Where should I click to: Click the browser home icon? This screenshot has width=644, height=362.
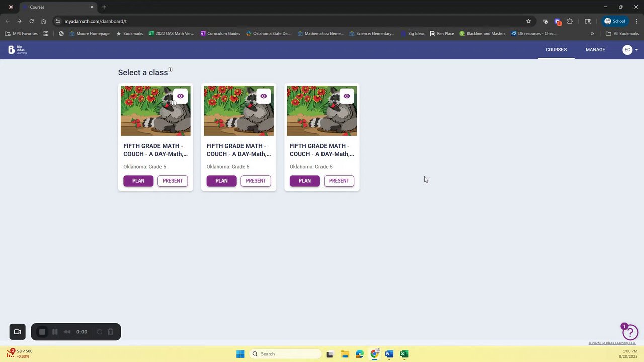pyautogui.click(x=44, y=21)
